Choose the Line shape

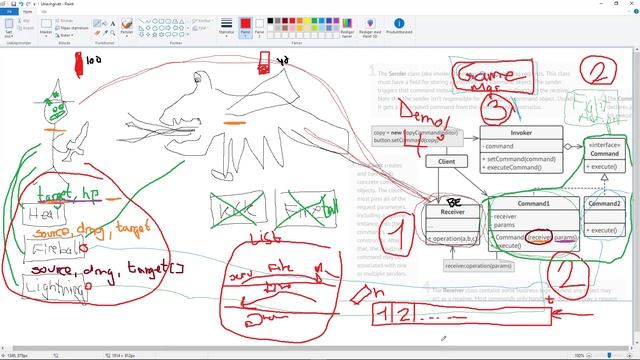(141, 21)
